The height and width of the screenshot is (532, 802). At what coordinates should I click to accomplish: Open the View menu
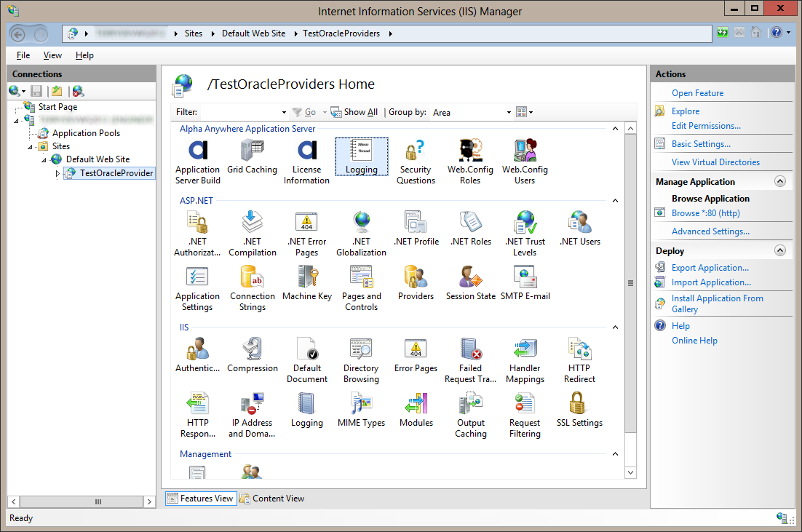[52, 55]
